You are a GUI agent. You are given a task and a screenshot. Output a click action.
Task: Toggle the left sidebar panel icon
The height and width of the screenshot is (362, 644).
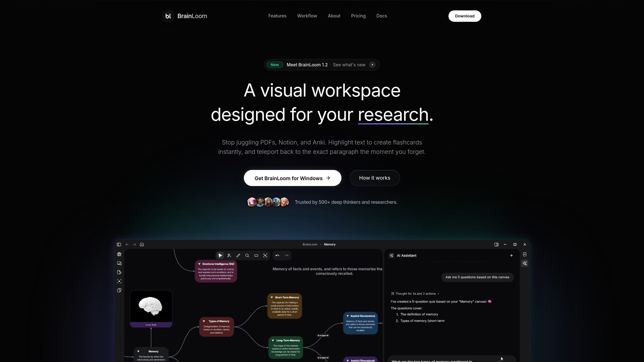119,244
